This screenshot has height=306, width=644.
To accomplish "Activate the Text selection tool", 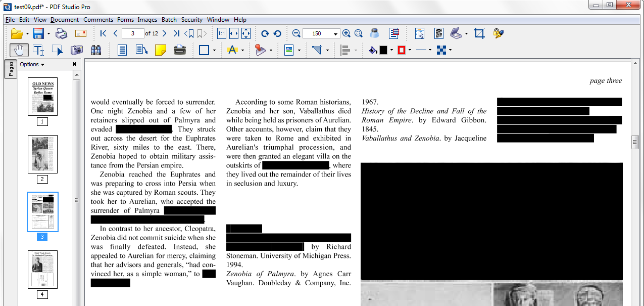I will tap(39, 50).
